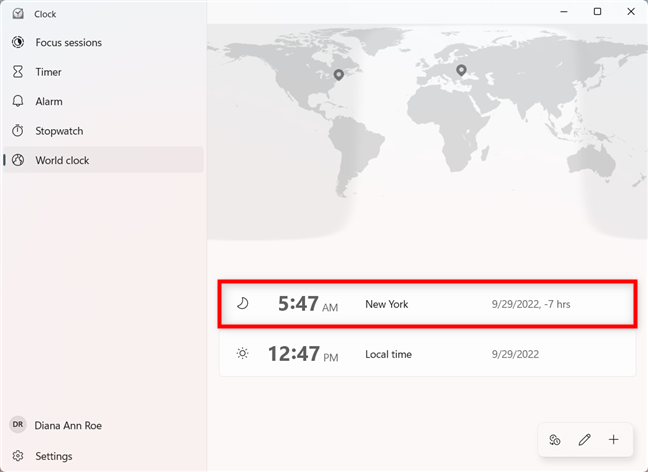Click the Timer hourglass icon
Image resolution: width=648 pixels, height=472 pixels.
[x=18, y=72]
